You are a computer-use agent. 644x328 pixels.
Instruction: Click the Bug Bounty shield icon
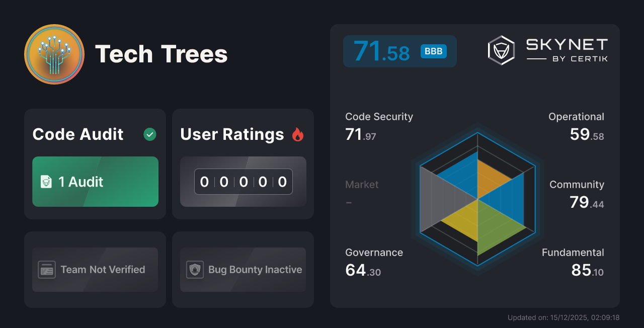tap(195, 270)
